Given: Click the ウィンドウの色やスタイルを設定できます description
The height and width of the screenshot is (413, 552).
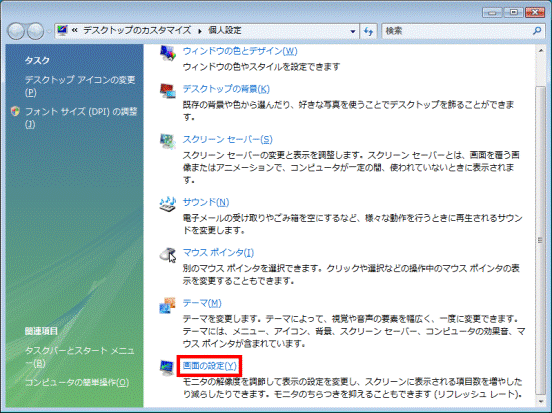Looking at the screenshot, I should coord(261,67).
